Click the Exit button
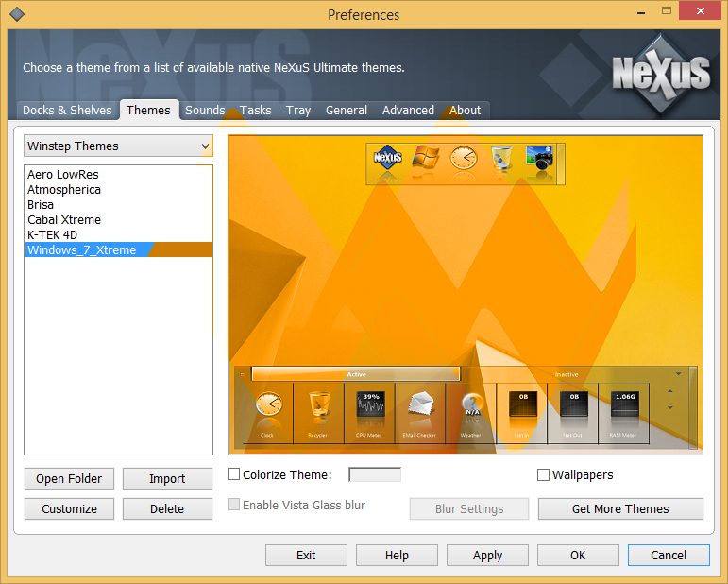728x584 pixels. (306, 556)
